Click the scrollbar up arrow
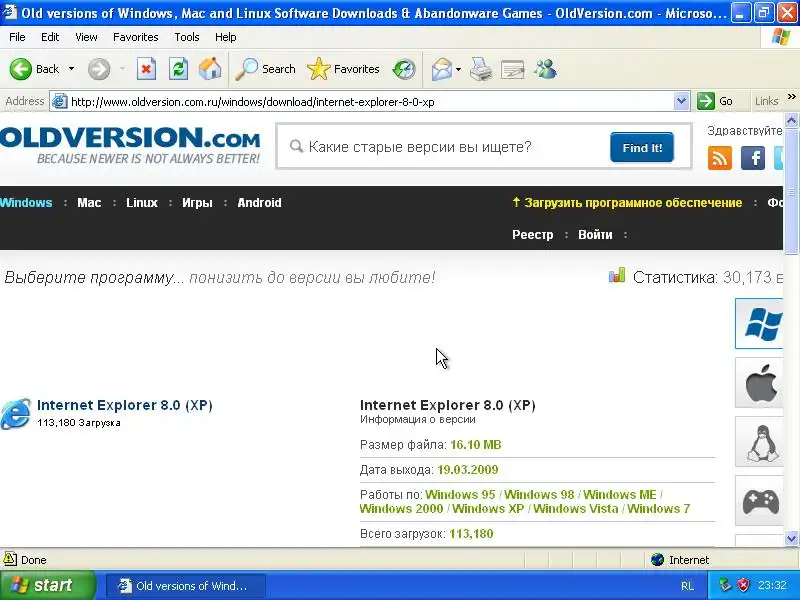This screenshot has width=800, height=600. tap(791, 120)
